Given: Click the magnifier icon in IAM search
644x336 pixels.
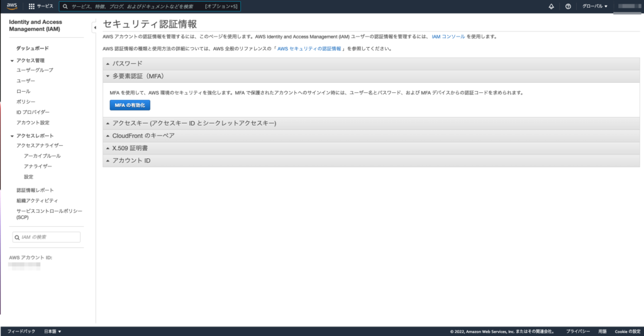Looking at the screenshot, I should pyautogui.click(x=18, y=237).
